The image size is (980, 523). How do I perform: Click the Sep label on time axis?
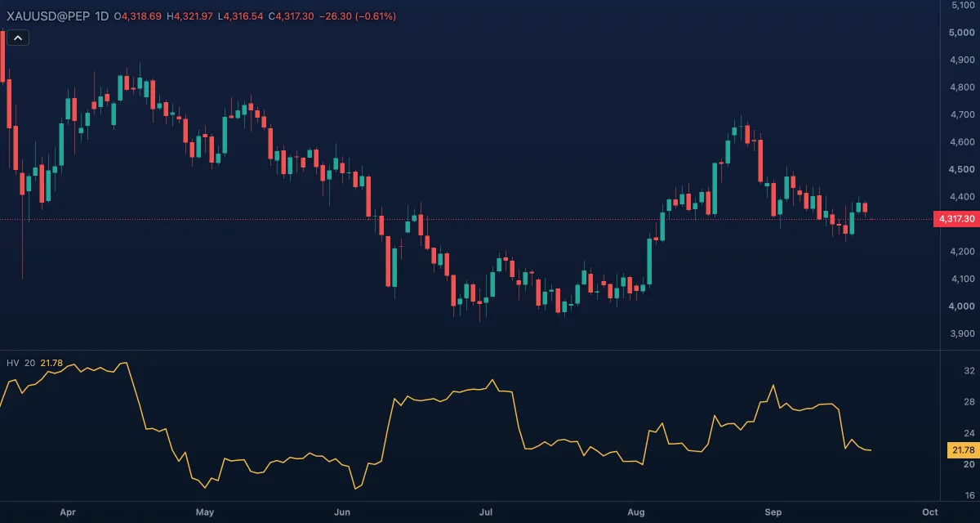coord(773,512)
